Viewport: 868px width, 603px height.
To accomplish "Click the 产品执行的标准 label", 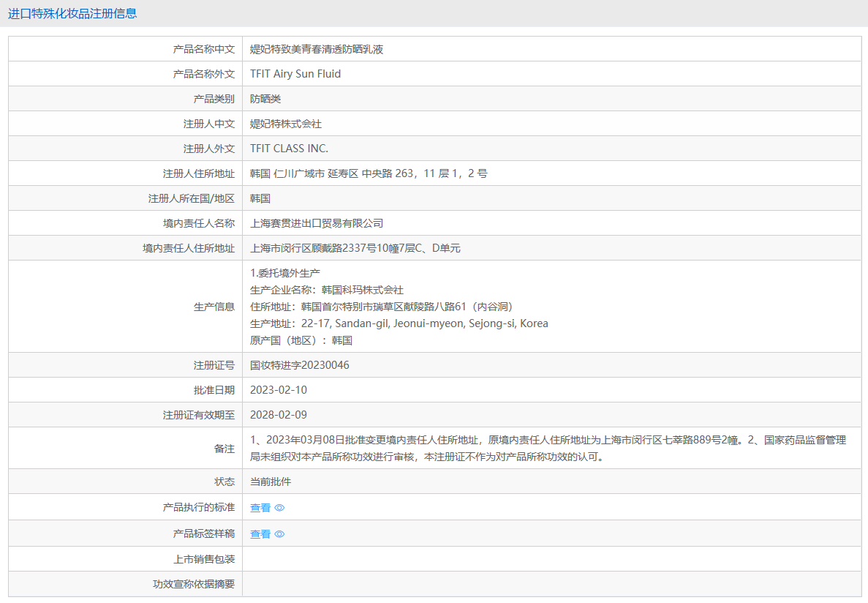I will click(x=199, y=507).
